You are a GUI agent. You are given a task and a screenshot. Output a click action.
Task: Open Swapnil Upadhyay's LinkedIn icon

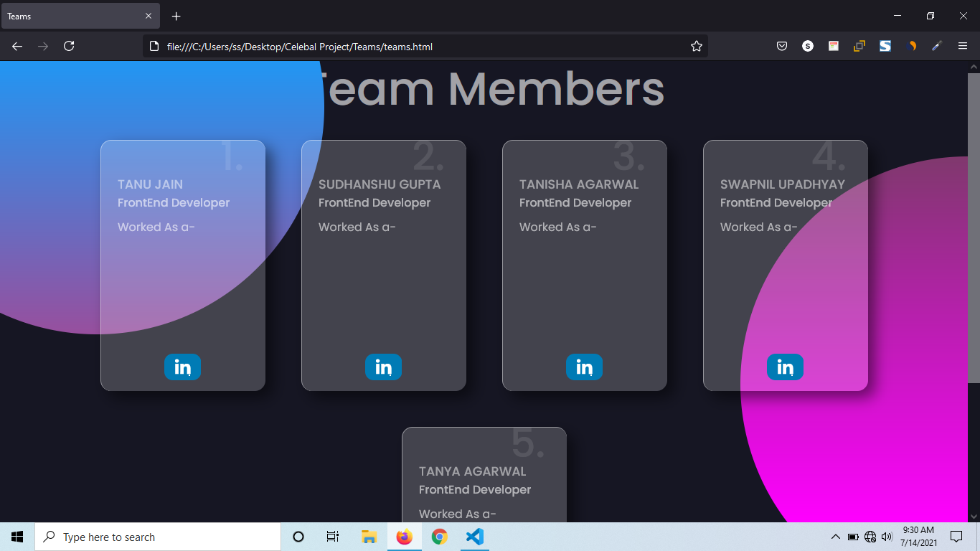tap(785, 367)
